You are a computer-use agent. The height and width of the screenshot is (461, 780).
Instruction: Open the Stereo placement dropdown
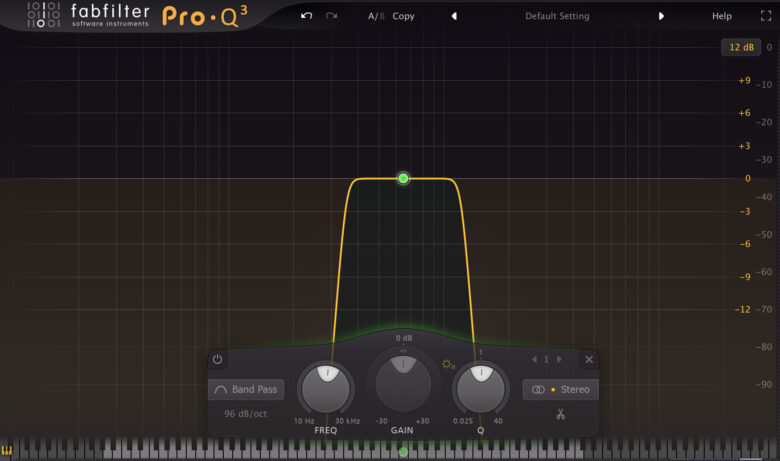pos(561,389)
